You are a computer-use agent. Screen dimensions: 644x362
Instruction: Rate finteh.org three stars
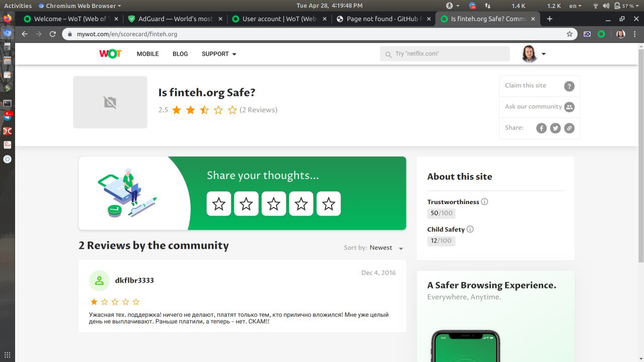[274, 204]
